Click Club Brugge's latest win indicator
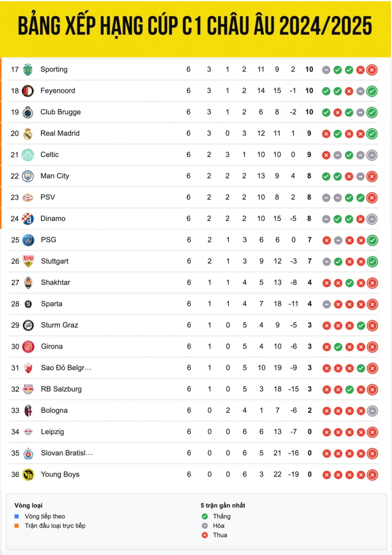392x555 pixels. click(x=372, y=113)
